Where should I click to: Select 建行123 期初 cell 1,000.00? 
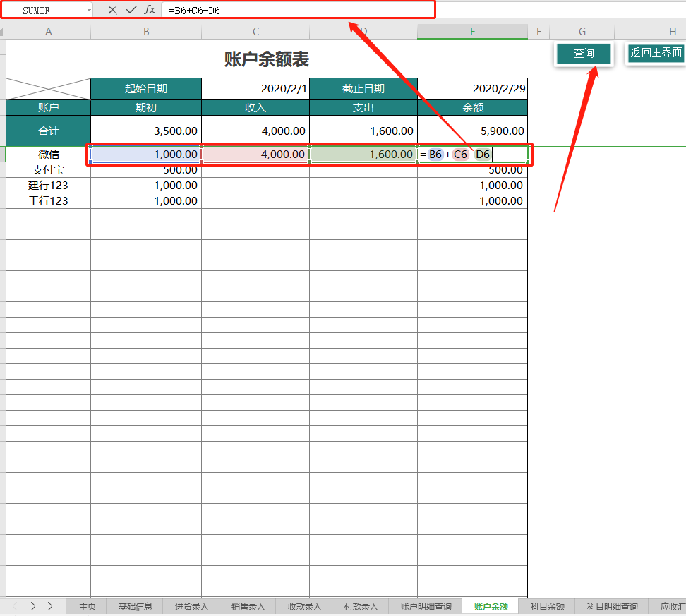[146, 186]
